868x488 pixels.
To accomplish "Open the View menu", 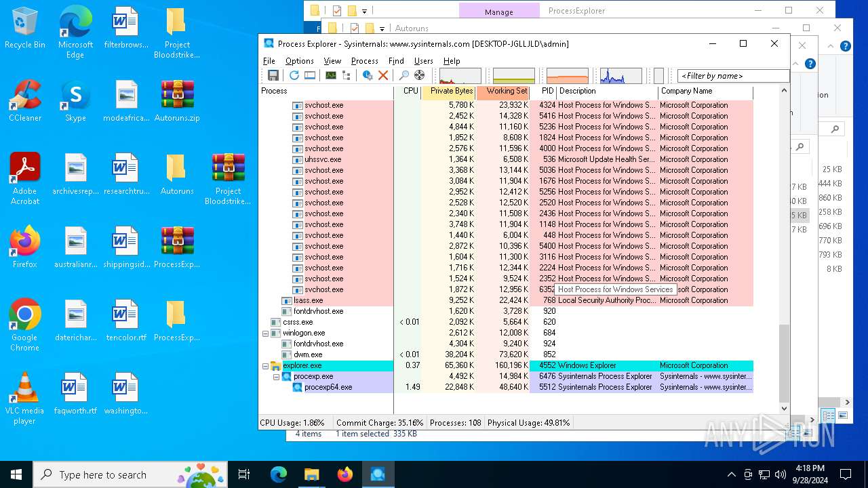I will (332, 61).
